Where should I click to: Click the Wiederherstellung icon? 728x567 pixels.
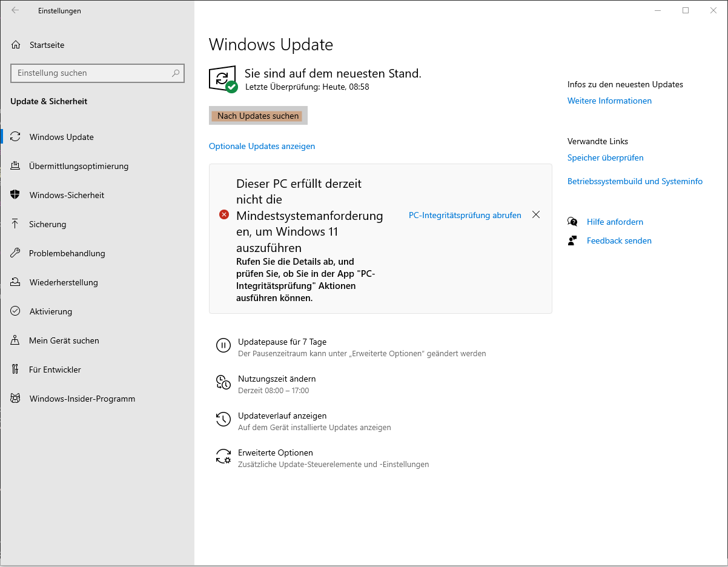pyautogui.click(x=16, y=282)
